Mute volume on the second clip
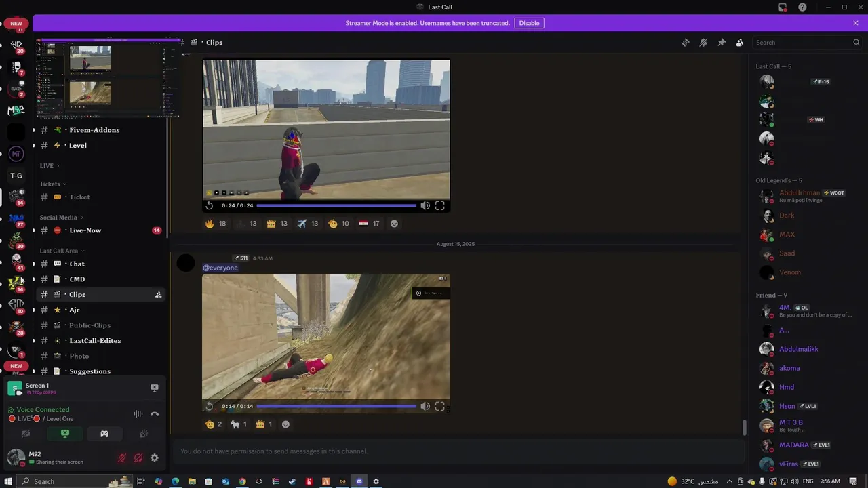 (425, 406)
